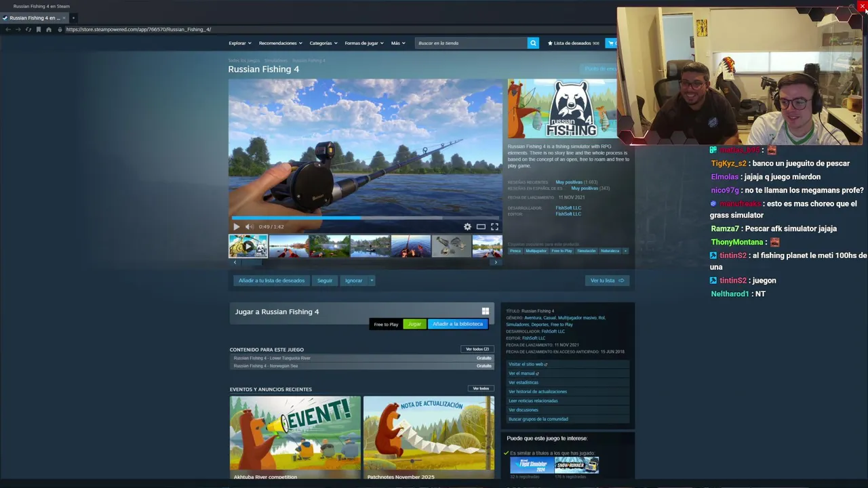Expand more tags with the plus
868x488 pixels.
[x=625, y=251]
